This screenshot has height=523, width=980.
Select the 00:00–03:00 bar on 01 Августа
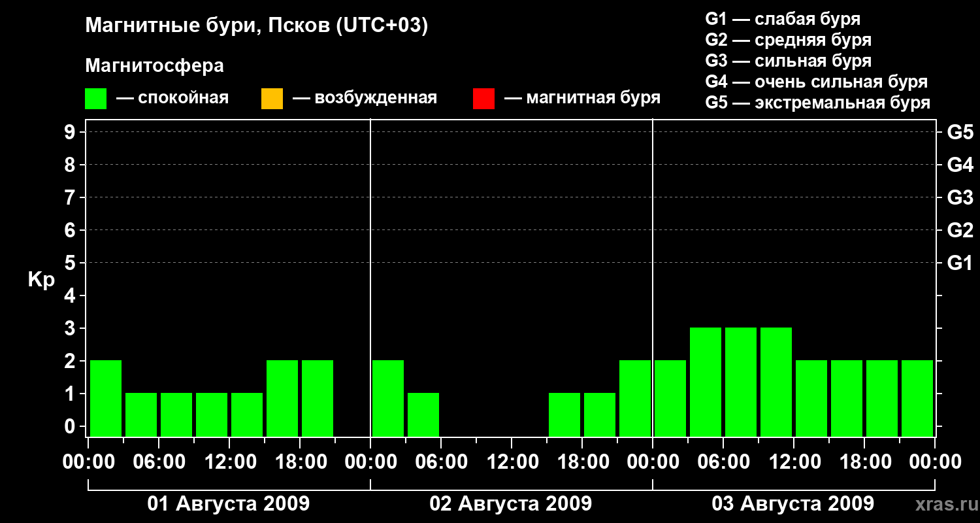[106, 398]
